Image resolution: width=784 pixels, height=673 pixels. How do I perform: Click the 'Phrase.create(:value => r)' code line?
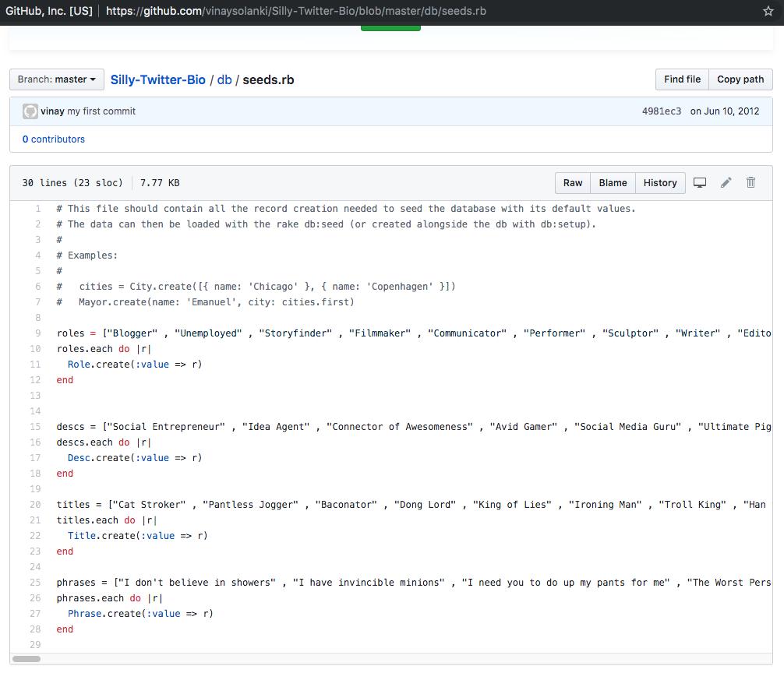coord(140,614)
